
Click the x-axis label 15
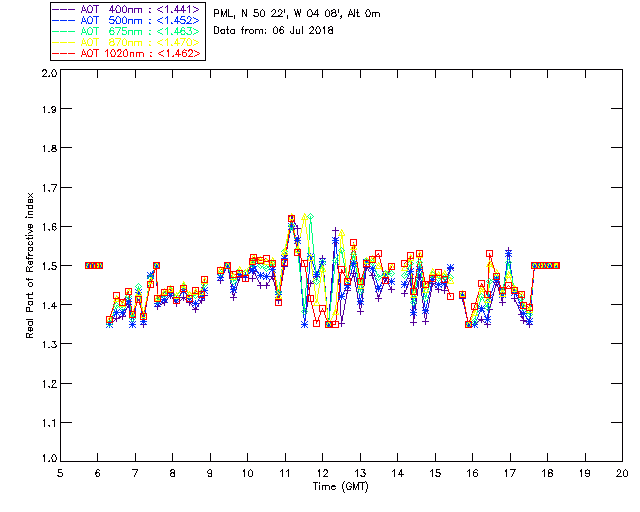coord(435,473)
